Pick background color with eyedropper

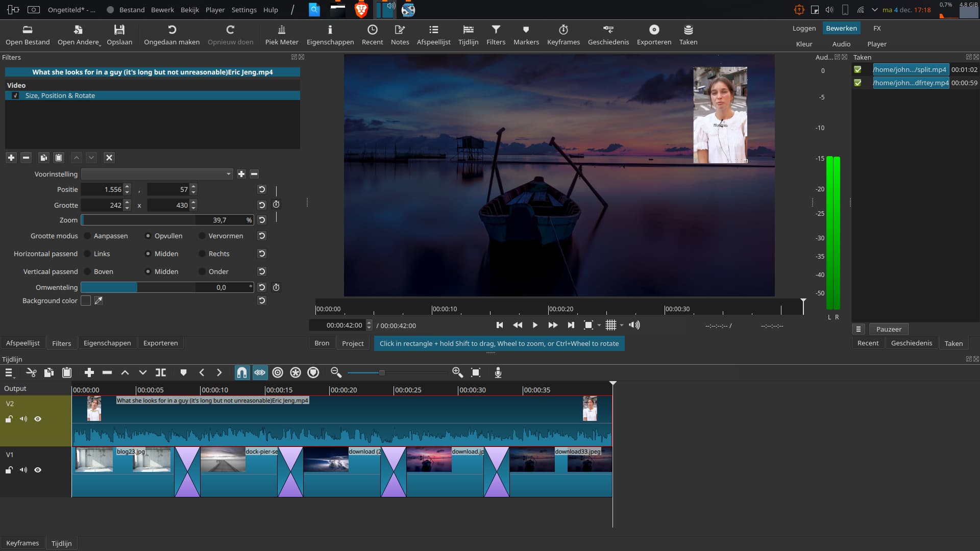point(99,301)
